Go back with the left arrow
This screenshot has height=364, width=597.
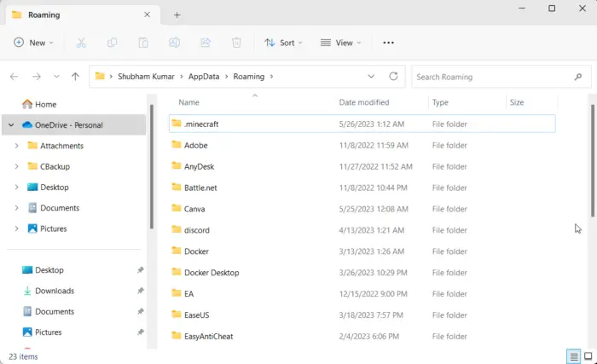tap(14, 77)
